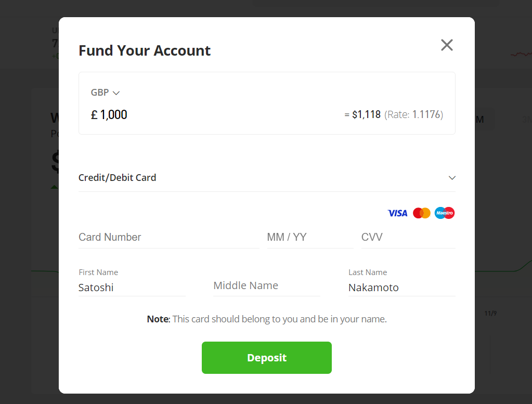Close the Fund Your Account dialog
This screenshot has height=404, width=532.
click(x=447, y=45)
